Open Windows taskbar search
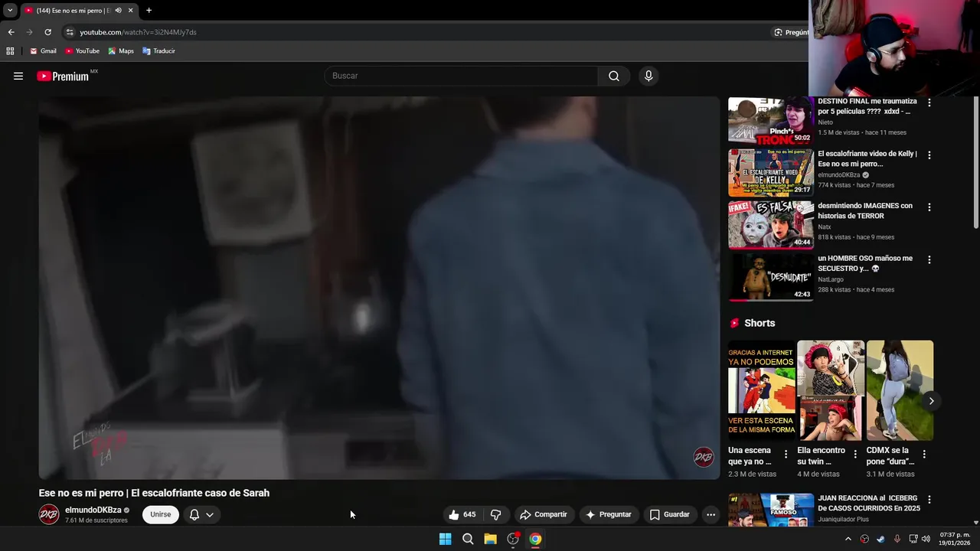This screenshot has width=980, height=551. [x=468, y=539]
